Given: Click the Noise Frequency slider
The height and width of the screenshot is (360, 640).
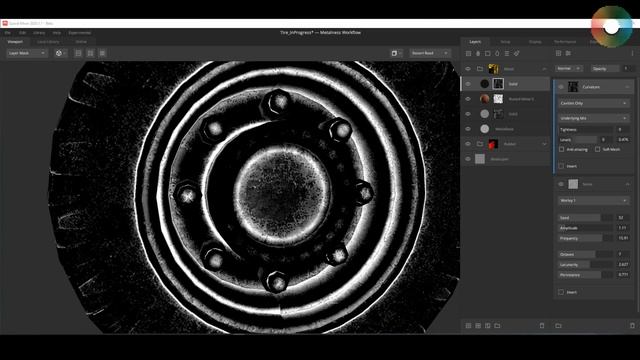Looking at the screenshot, I should click(x=585, y=238).
